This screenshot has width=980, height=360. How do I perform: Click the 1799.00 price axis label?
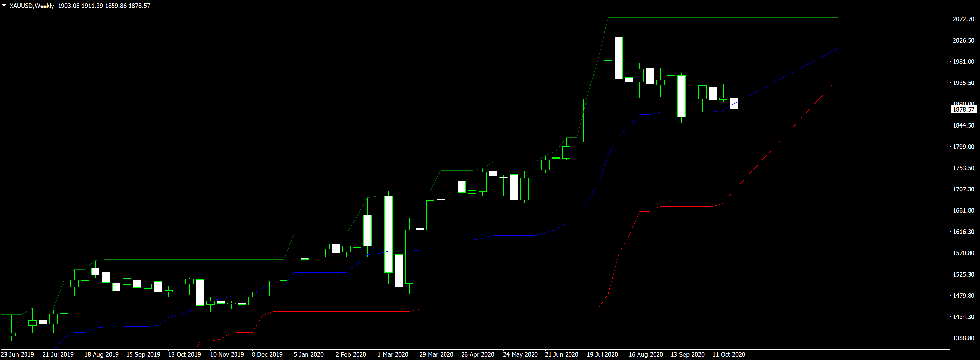[964, 147]
